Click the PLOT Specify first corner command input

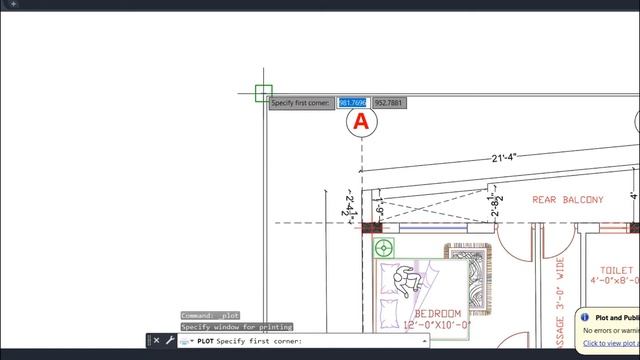[x=303, y=341]
